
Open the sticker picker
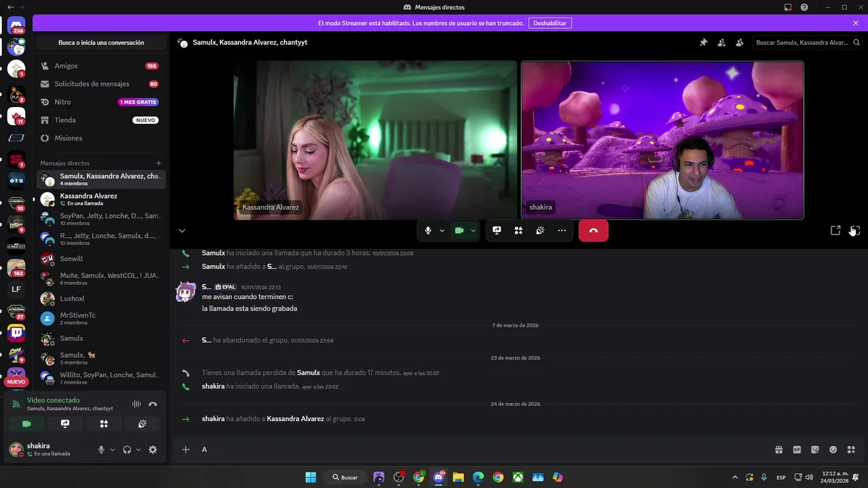click(815, 449)
